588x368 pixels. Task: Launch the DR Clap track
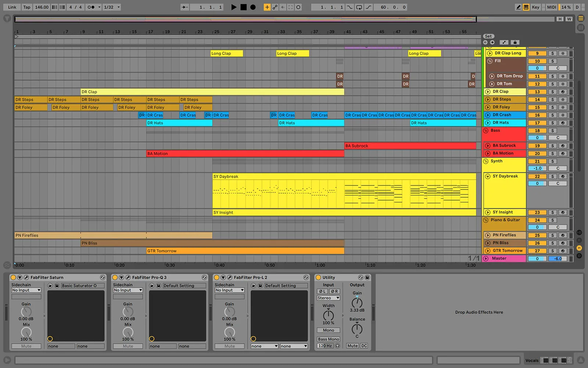tap(488, 92)
